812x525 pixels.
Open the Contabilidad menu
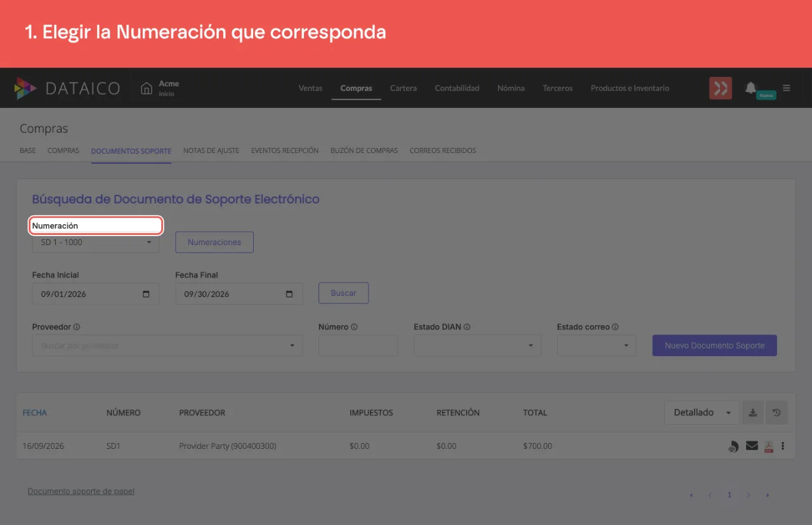(457, 88)
